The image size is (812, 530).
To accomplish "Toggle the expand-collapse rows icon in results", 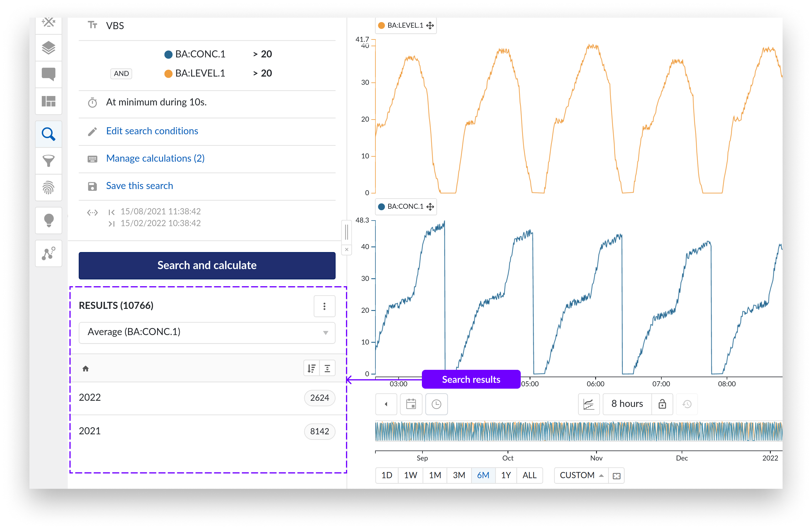I will pos(327,368).
